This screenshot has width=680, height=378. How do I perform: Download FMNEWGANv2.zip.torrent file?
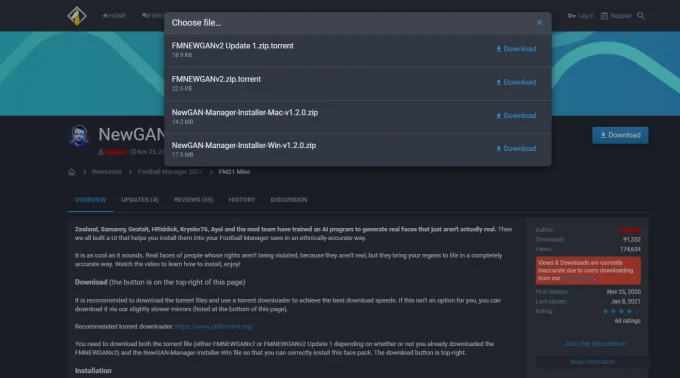[516, 82]
